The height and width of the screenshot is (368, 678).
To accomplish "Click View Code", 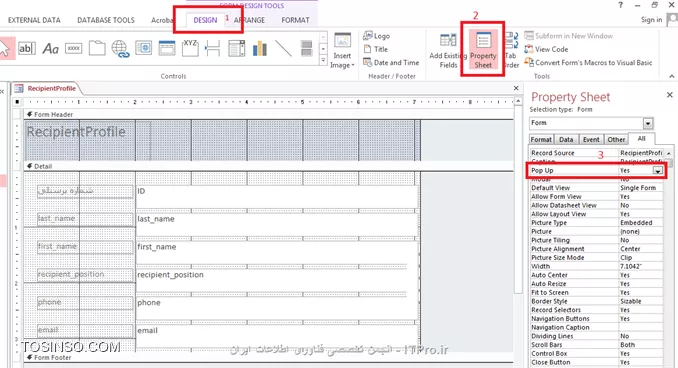I will 546,49.
